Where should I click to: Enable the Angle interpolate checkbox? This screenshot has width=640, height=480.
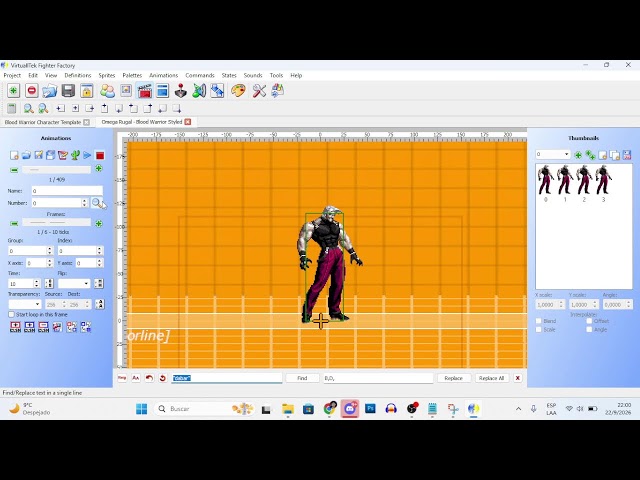[589, 329]
